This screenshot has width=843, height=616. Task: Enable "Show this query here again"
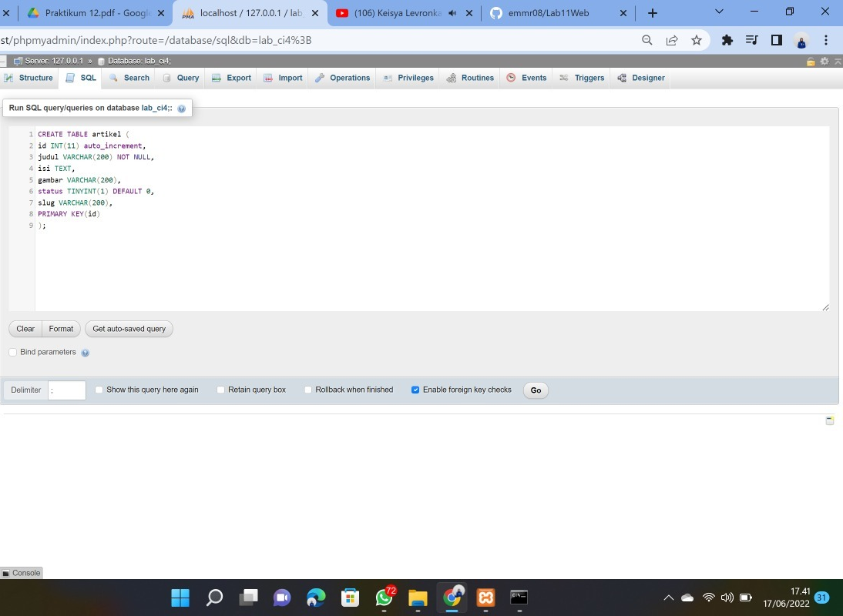pyautogui.click(x=99, y=390)
